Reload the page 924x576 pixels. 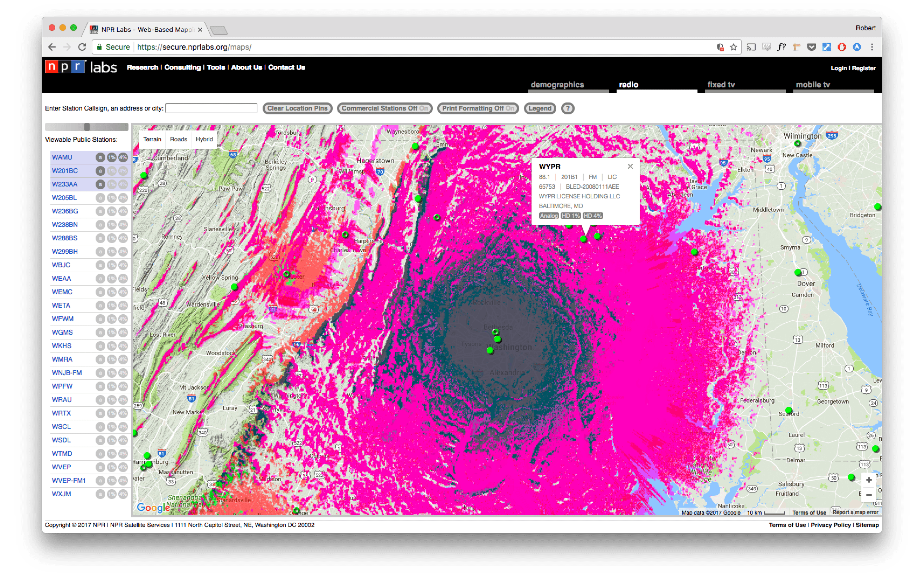(82, 47)
